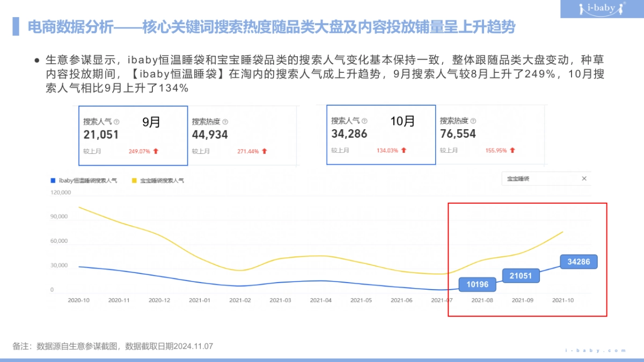Click the 搜索人气 help icon for October
The image size is (644, 362).
point(364,121)
